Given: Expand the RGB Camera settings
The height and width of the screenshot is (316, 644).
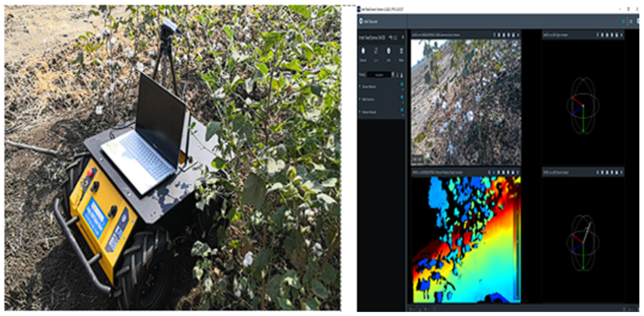Looking at the screenshot, I should [360, 99].
